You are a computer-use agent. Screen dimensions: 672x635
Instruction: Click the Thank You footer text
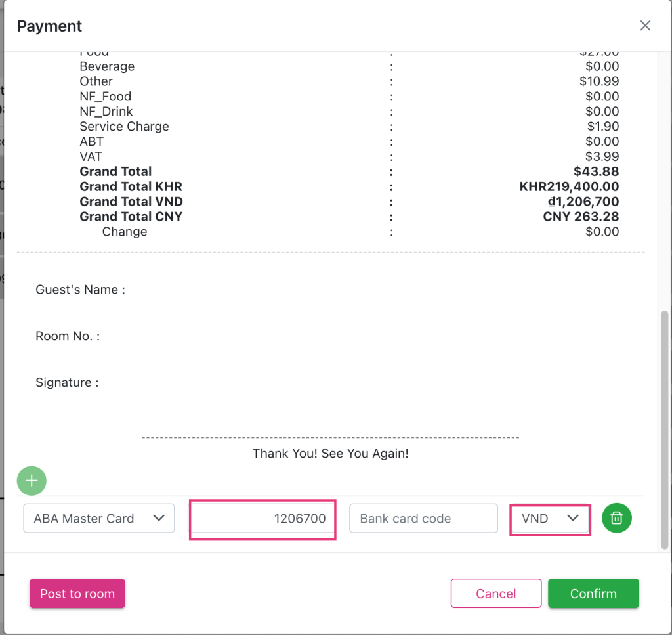coord(330,454)
